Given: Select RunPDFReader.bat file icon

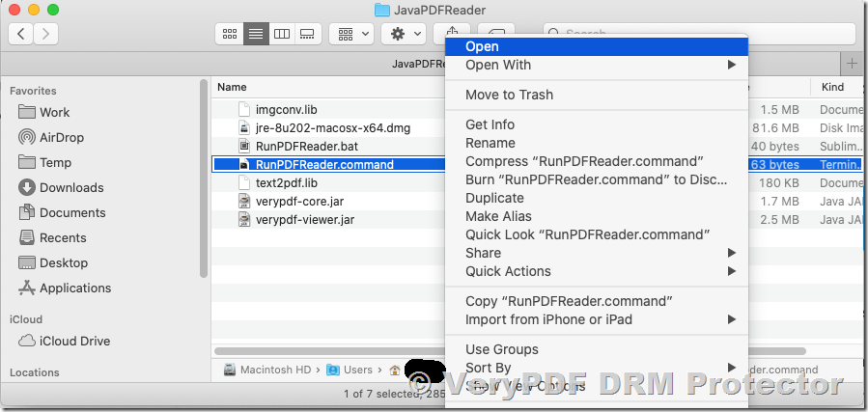Looking at the screenshot, I should click(x=244, y=146).
